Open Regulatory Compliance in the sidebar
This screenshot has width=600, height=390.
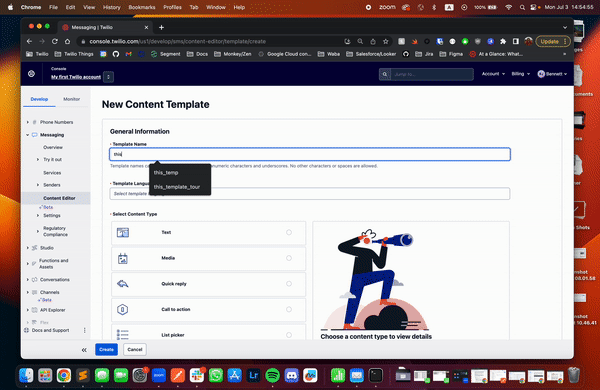[55, 231]
